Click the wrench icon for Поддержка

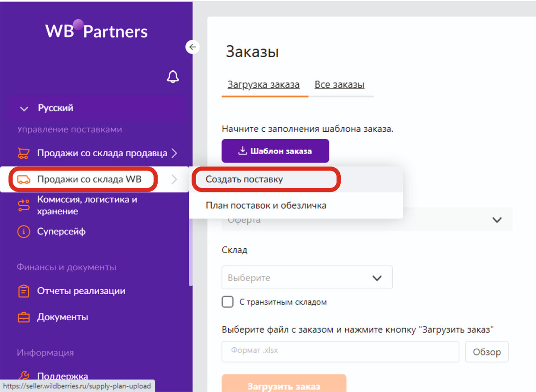tap(24, 375)
